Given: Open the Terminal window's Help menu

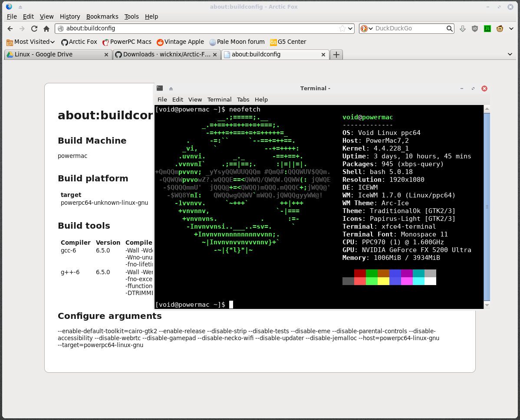Looking at the screenshot, I should pos(261,99).
